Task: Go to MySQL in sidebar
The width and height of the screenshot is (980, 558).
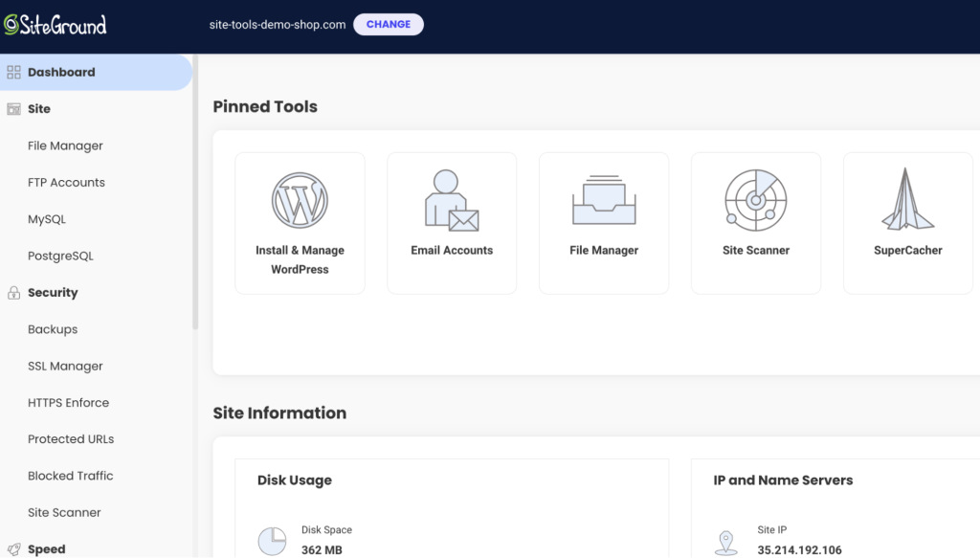Action: [x=47, y=219]
